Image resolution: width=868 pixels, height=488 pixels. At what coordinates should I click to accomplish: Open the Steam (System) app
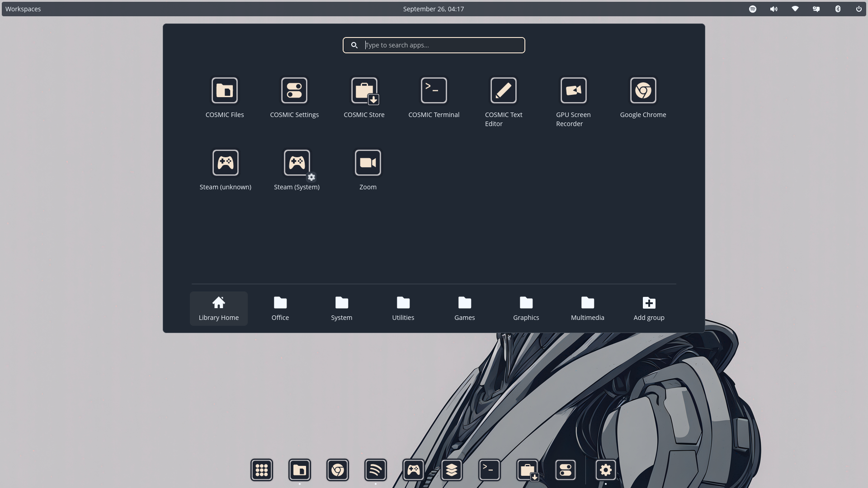point(297,163)
